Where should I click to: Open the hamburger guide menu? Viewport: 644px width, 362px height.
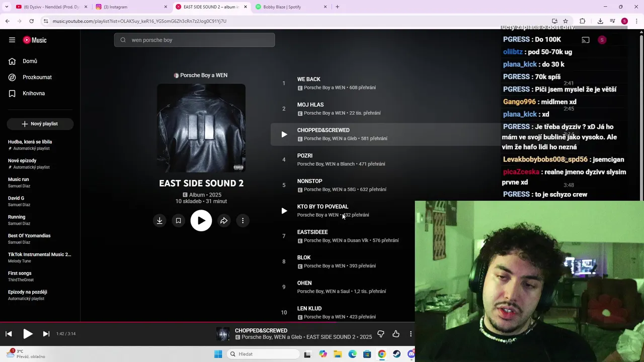[12, 40]
